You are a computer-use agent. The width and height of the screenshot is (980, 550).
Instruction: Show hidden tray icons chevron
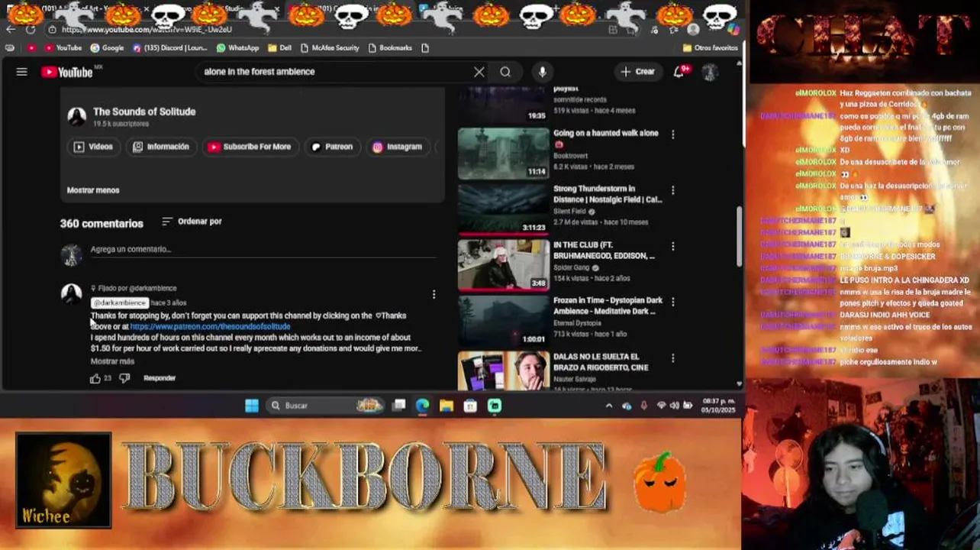(x=608, y=406)
